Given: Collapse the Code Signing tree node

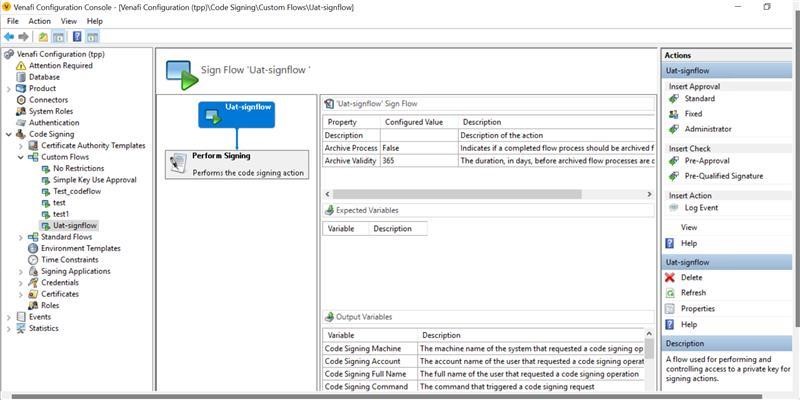Looking at the screenshot, I should [x=9, y=134].
